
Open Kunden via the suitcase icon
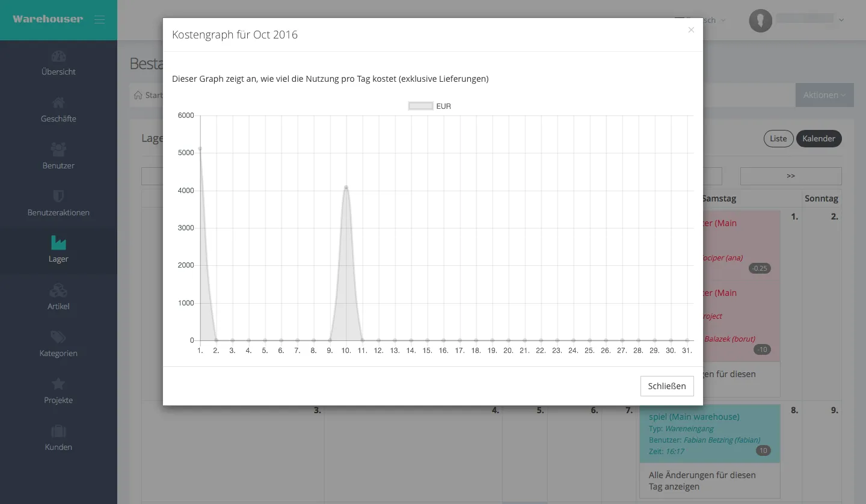58,431
